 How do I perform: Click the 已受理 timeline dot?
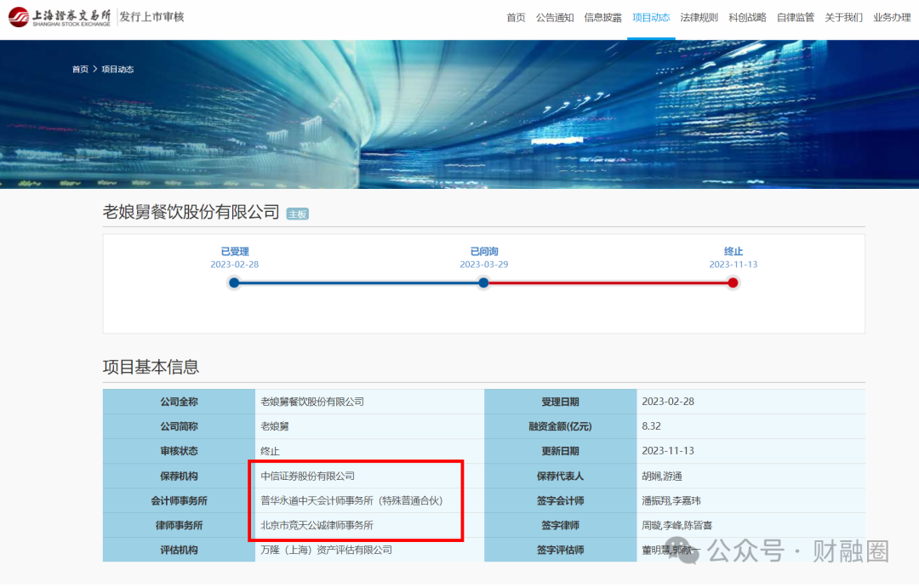(234, 283)
